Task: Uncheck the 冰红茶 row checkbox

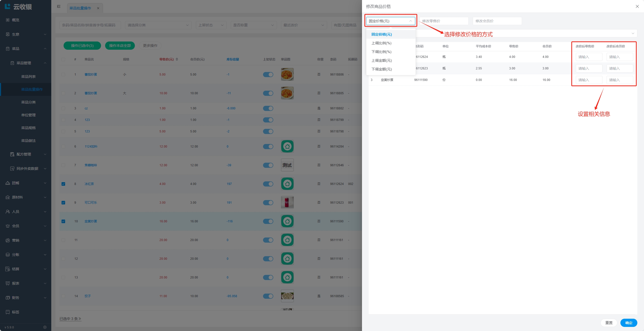Action: (x=63, y=184)
